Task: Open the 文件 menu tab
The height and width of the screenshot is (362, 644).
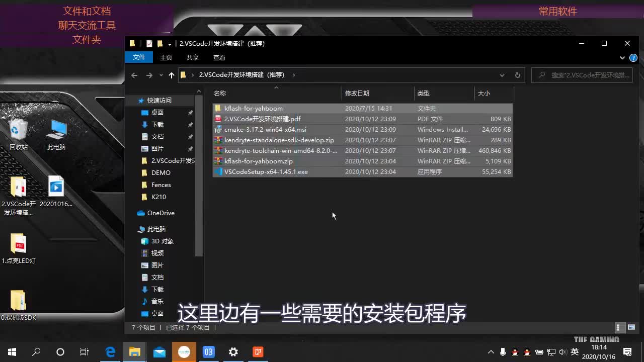Action: click(x=139, y=58)
